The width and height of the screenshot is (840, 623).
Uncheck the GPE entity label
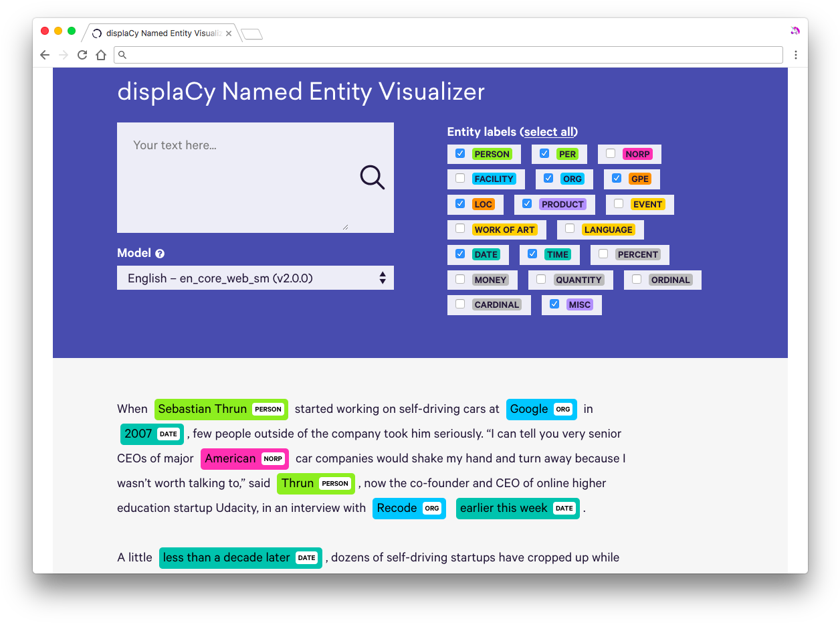[x=617, y=178]
